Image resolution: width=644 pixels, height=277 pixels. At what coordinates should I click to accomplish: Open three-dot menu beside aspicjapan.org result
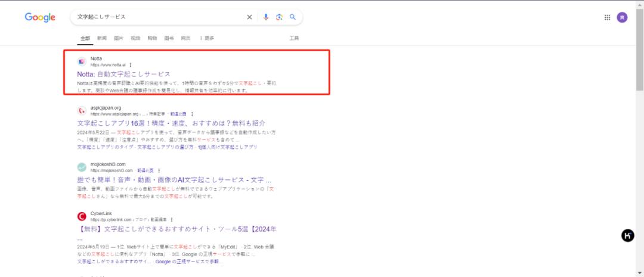(192, 114)
